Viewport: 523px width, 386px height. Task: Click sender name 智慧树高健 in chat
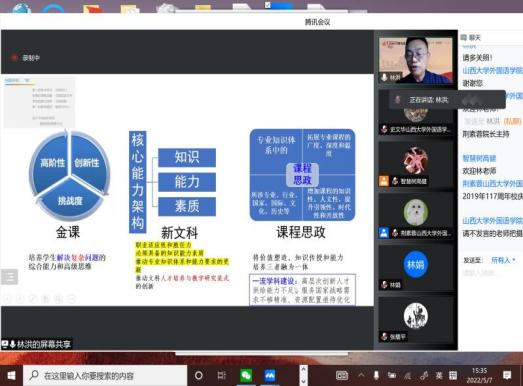[479, 158]
